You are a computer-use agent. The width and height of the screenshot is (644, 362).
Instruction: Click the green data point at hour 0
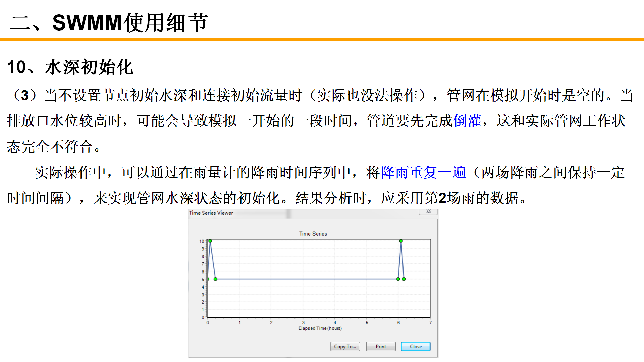coord(208,279)
